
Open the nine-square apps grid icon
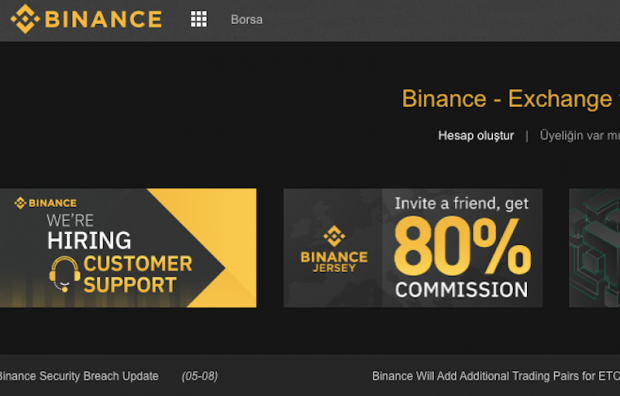[199, 19]
